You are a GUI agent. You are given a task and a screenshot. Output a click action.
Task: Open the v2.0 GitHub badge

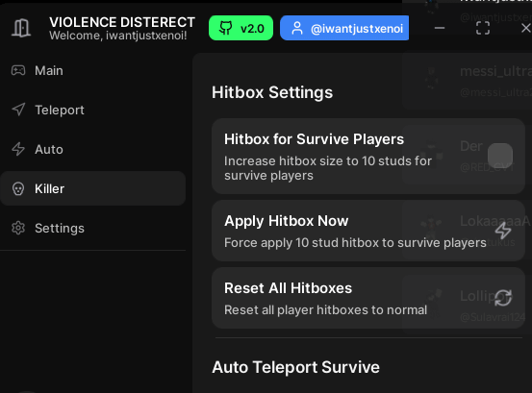241,28
